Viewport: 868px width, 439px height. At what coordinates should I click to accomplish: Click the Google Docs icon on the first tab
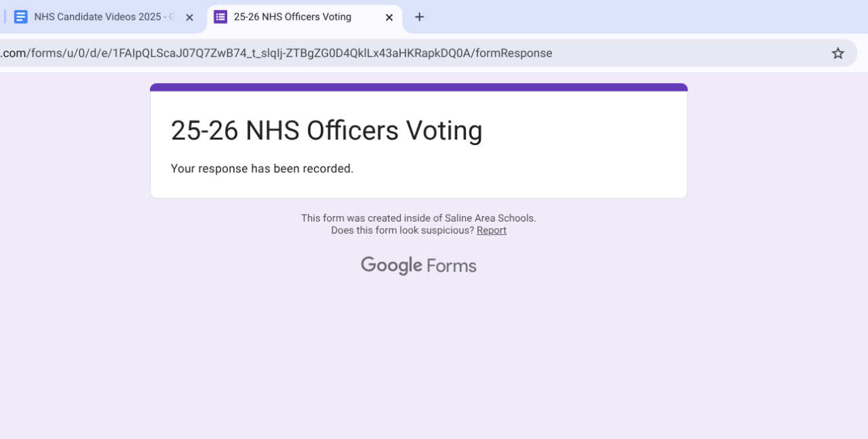click(21, 17)
